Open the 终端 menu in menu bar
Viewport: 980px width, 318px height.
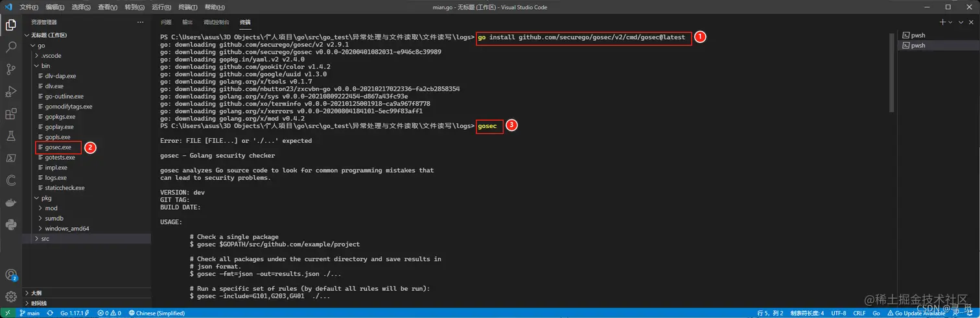(188, 7)
